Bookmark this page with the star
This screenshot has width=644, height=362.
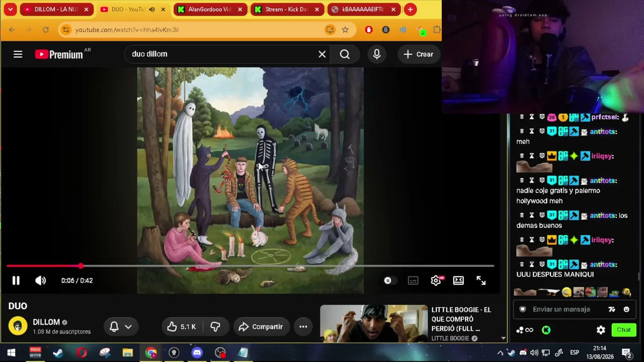tap(345, 30)
